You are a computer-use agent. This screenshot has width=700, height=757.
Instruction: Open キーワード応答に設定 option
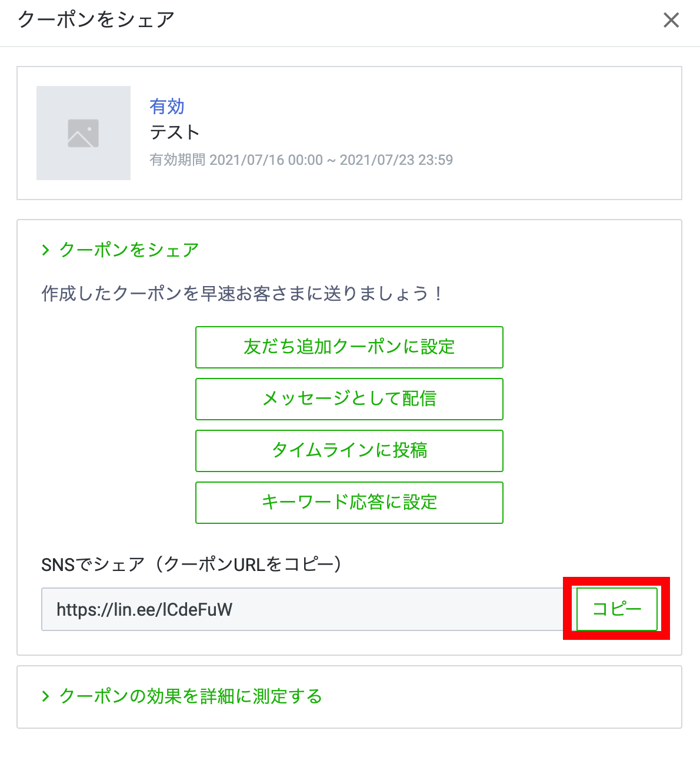(x=349, y=502)
